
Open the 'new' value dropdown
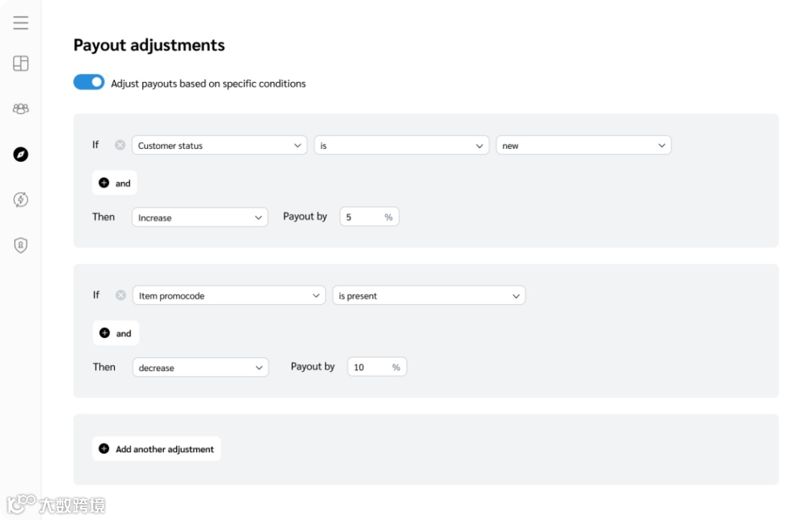pos(583,145)
